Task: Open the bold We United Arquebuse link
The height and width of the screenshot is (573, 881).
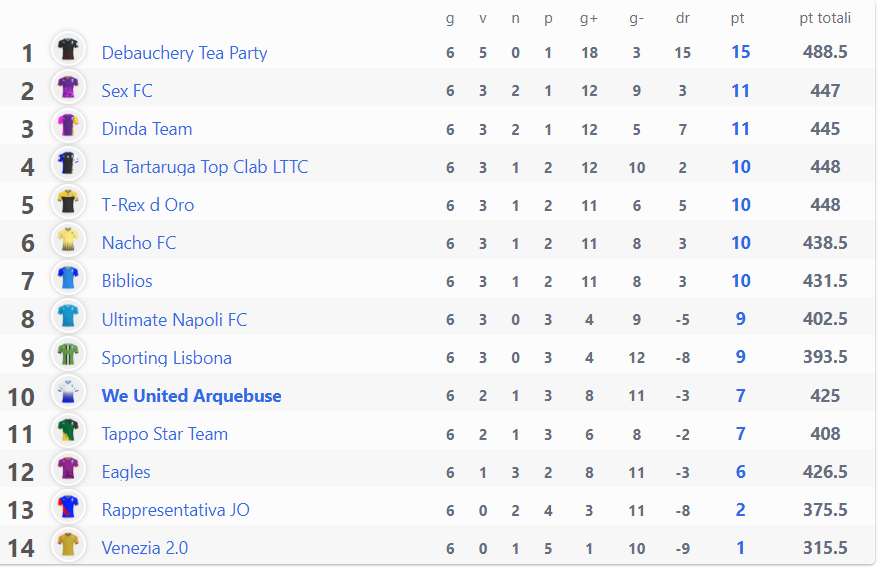Action: coord(191,396)
